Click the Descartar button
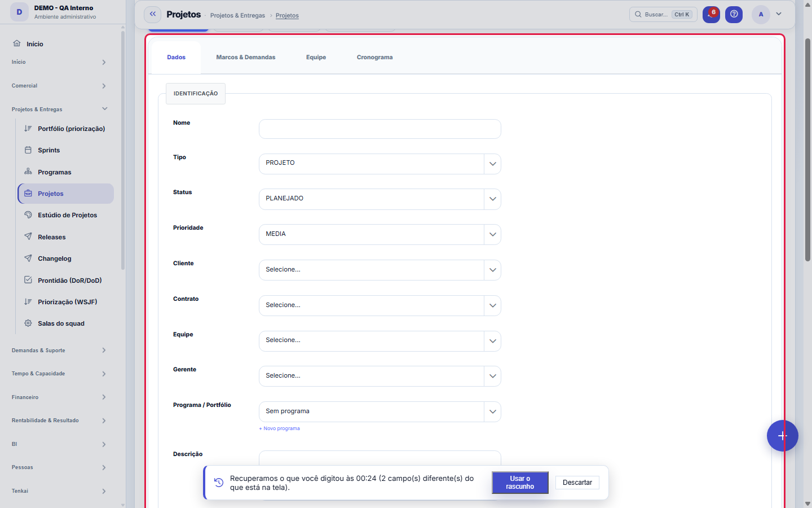Image resolution: width=812 pixels, height=508 pixels. [577, 483]
